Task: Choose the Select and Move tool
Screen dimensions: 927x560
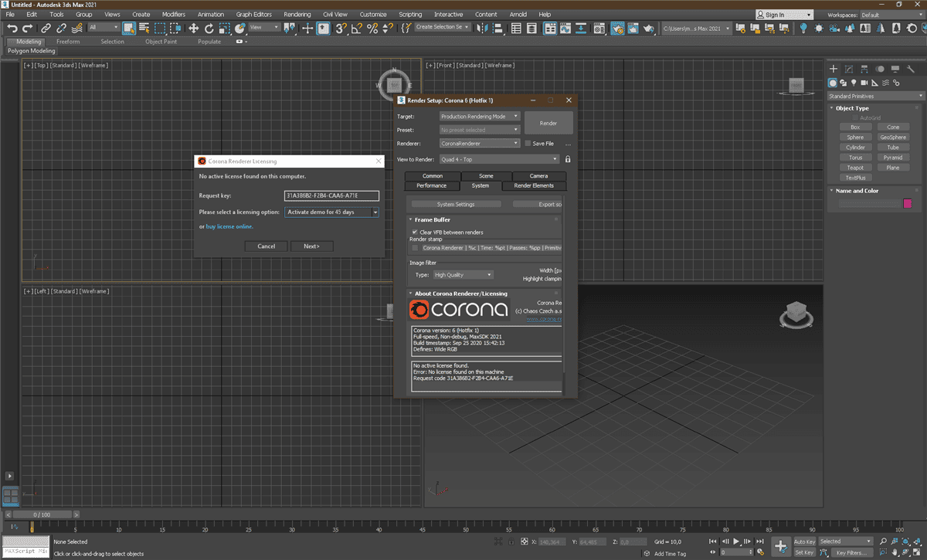Action: (193, 28)
